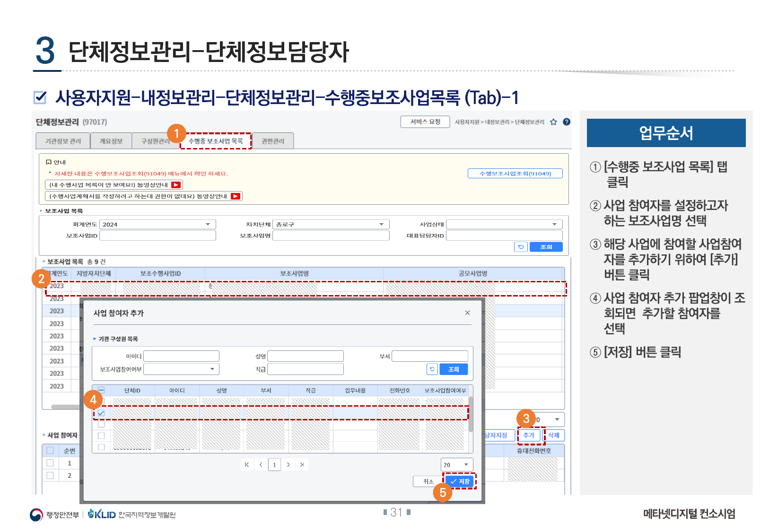
Task: Close the 사업 참여자 추가 popup
Action: [467, 313]
